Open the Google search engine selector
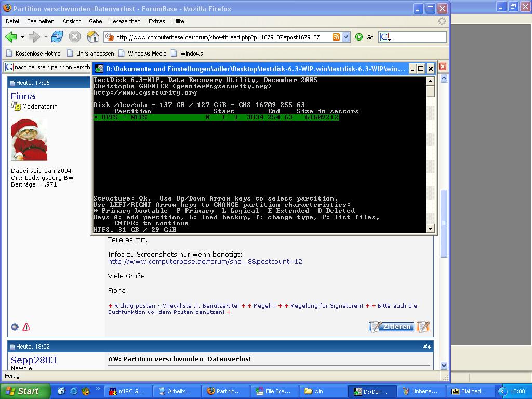This screenshot has height=399, width=532. 385,37
